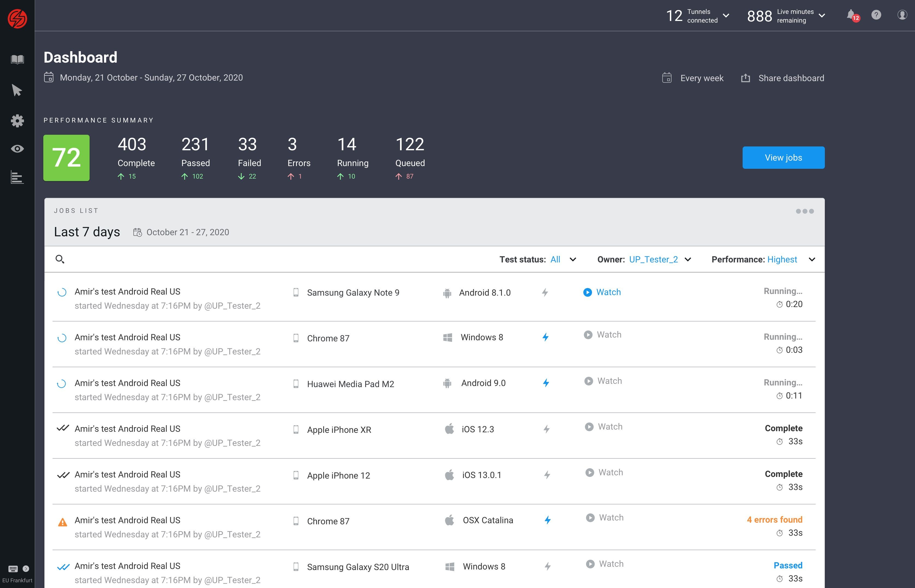The image size is (915, 588).
Task: Click the jobs list search field
Action: coord(229,260)
